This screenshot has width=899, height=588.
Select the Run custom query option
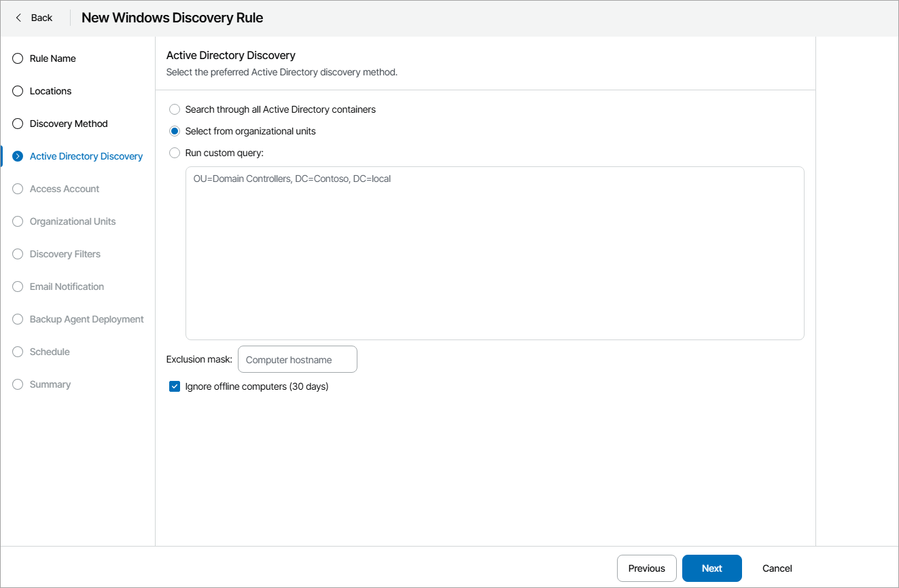point(174,153)
